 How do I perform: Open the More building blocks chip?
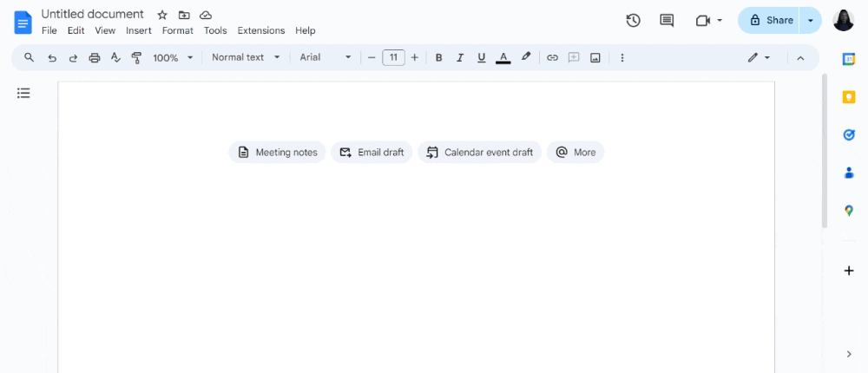[575, 152]
